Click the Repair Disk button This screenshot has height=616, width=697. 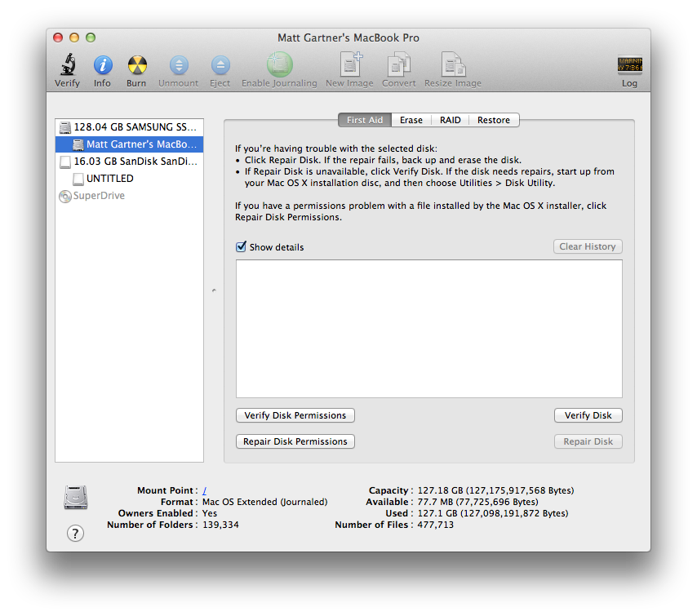[588, 441]
